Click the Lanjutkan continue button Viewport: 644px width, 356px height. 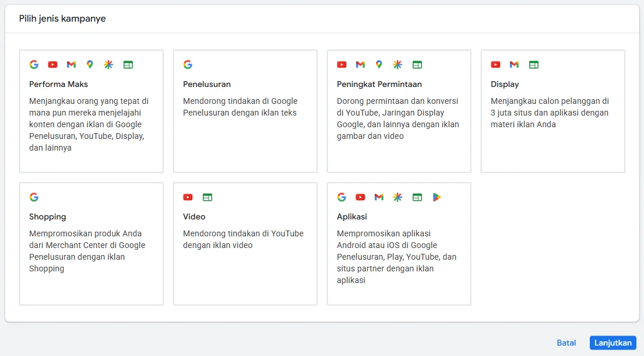tap(613, 343)
